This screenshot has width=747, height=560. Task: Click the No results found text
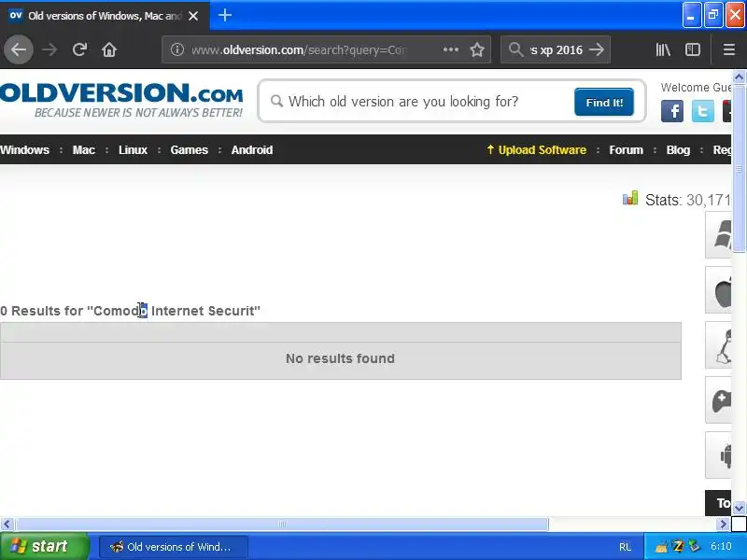[340, 358]
